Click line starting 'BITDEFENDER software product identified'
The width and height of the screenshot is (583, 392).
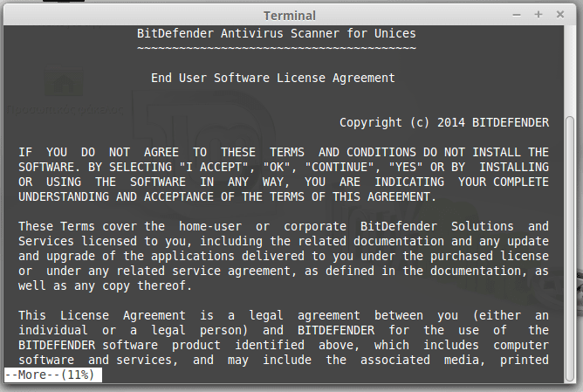[284, 346]
